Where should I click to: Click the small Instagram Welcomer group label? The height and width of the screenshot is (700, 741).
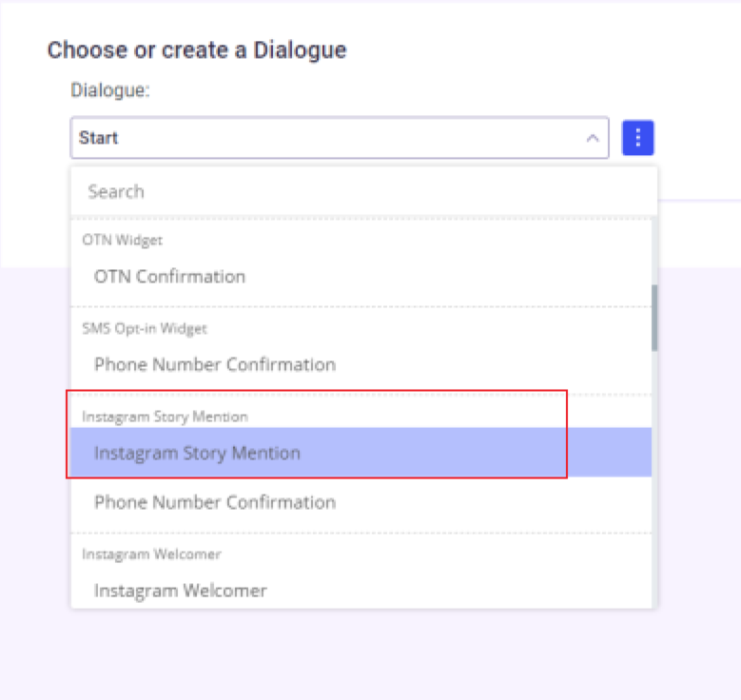tap(151, 554)
